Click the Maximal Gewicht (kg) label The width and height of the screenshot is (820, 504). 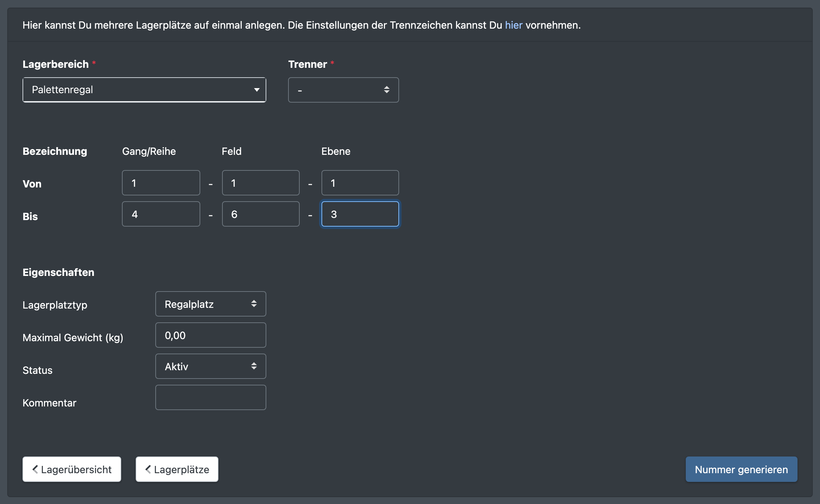pyautogui.click(x=73, y=338)
